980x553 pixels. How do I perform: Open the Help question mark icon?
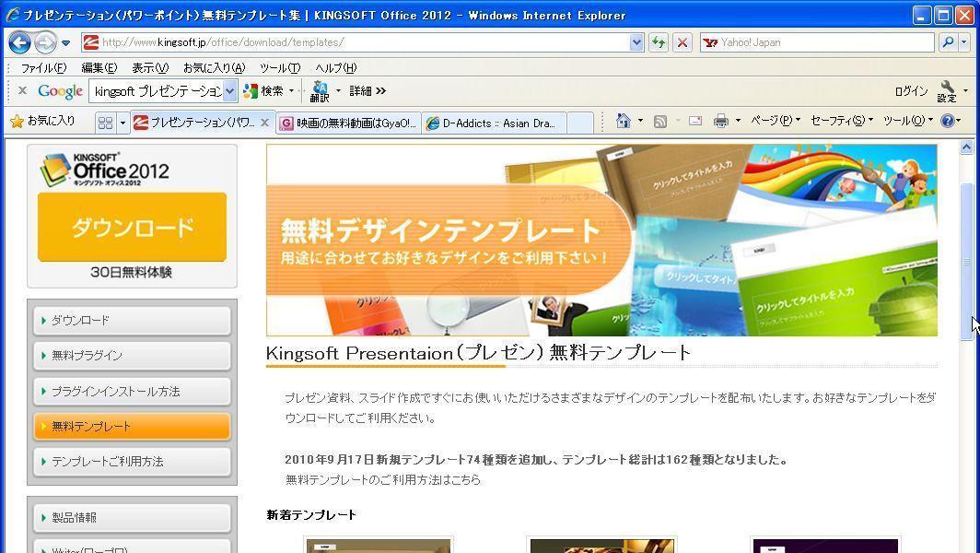coord(948,121)
